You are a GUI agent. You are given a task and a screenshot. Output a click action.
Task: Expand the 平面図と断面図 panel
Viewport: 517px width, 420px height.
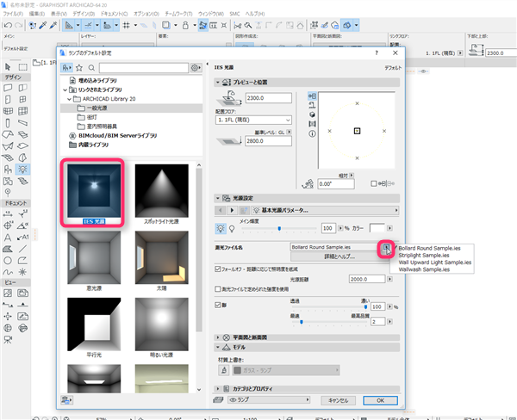(x=218, y=337)
